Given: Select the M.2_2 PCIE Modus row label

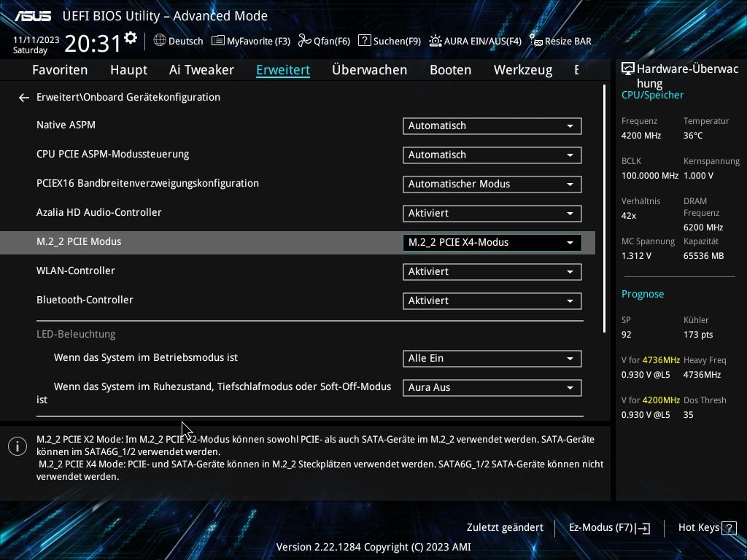Looking at the screenshot, I should pos(79,241).
